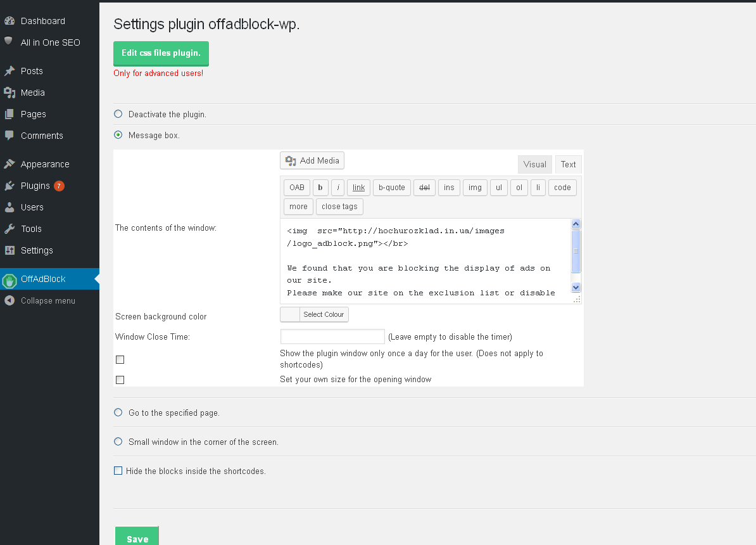Select Deactivate the plugin radio button
This screenshot has width=756, height=545.
point(118,114)
